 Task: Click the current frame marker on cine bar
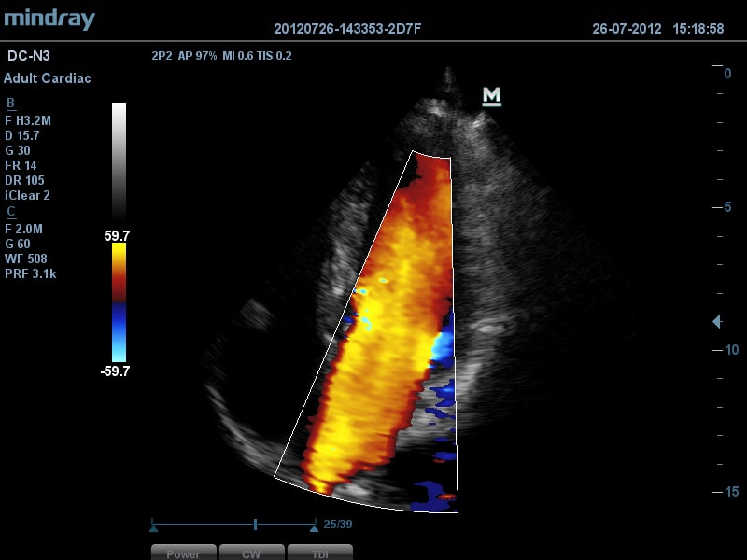point(255,525)
